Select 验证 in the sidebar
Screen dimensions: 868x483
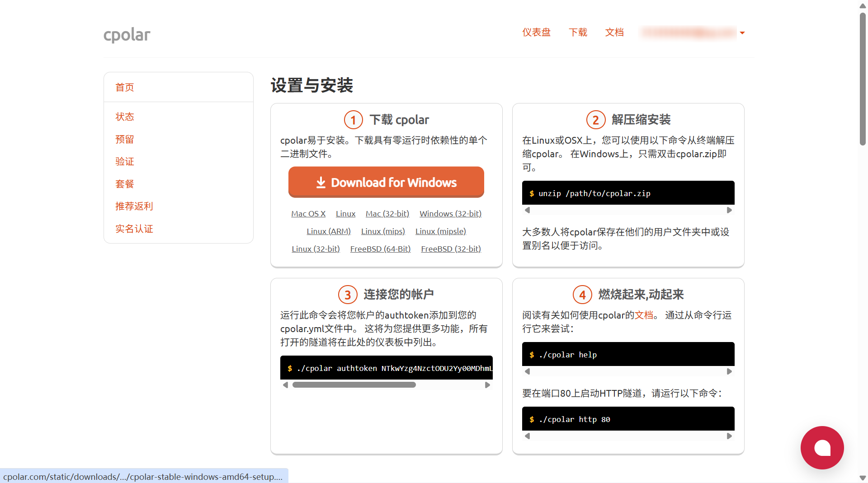pyautogui.click(x=125, y=161)
